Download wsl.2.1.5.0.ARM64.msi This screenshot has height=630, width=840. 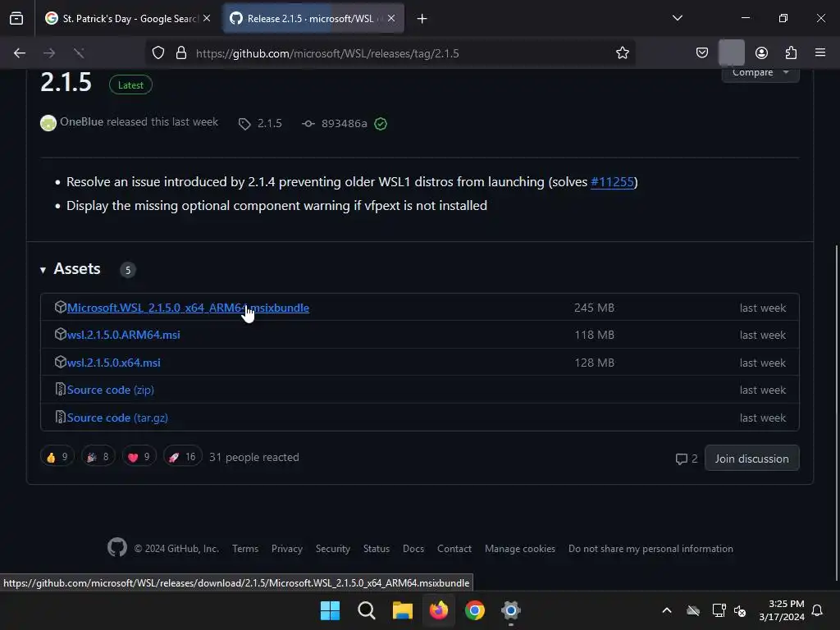124,335
